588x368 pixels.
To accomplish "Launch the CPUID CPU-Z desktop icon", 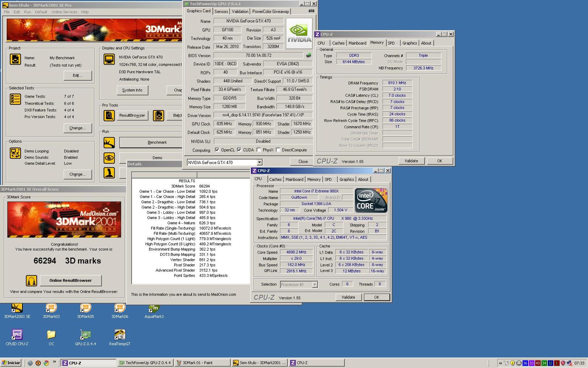I will [x=17, y=337].
